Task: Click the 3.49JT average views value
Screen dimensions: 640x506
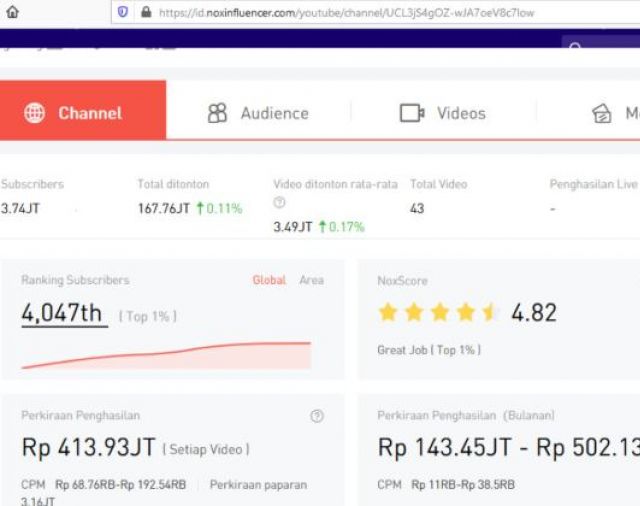Action: [x=293, y=226]
